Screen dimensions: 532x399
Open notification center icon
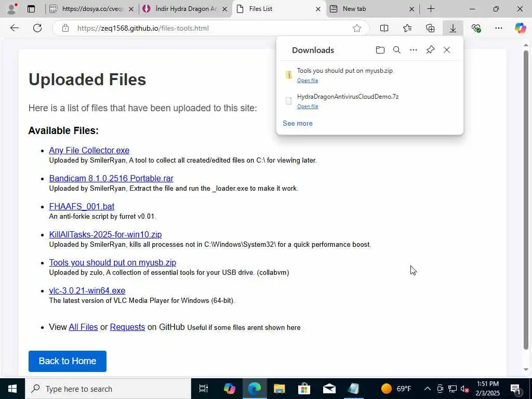(516, 389)
